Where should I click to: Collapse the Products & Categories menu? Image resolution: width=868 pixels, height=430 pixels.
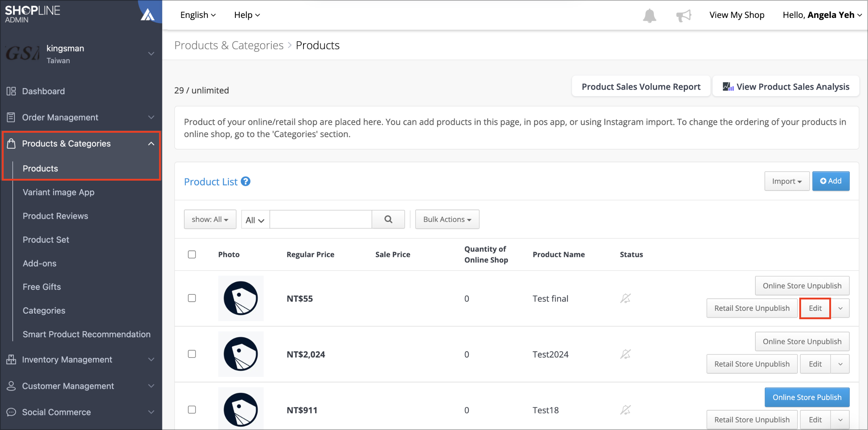[x=151, y=144]
